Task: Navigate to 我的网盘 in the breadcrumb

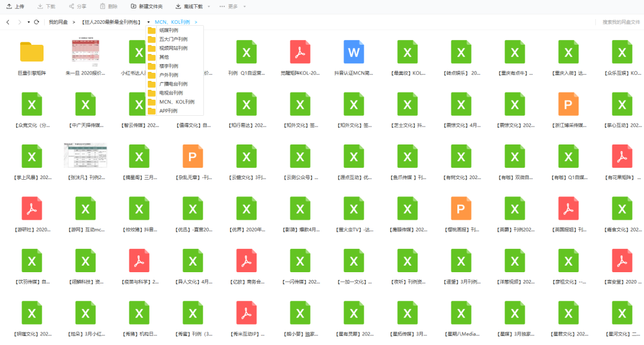Action: (x=58, y=22)
